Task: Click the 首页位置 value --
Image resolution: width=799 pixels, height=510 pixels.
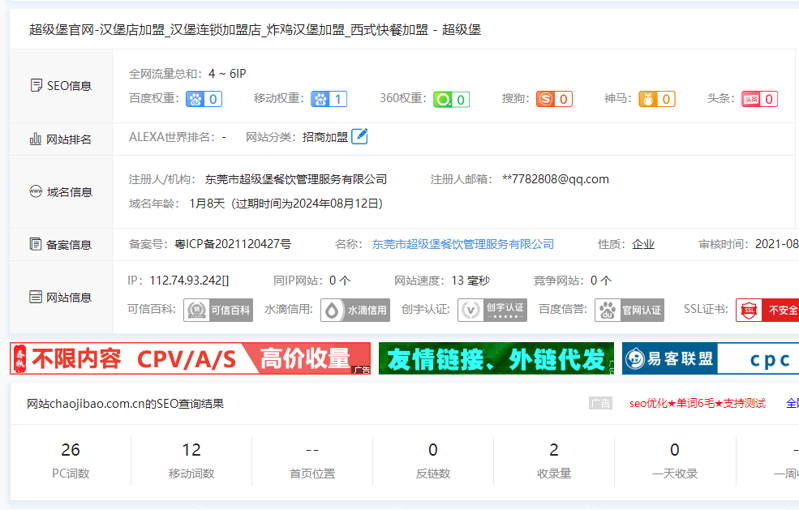Action: [312, 450]
